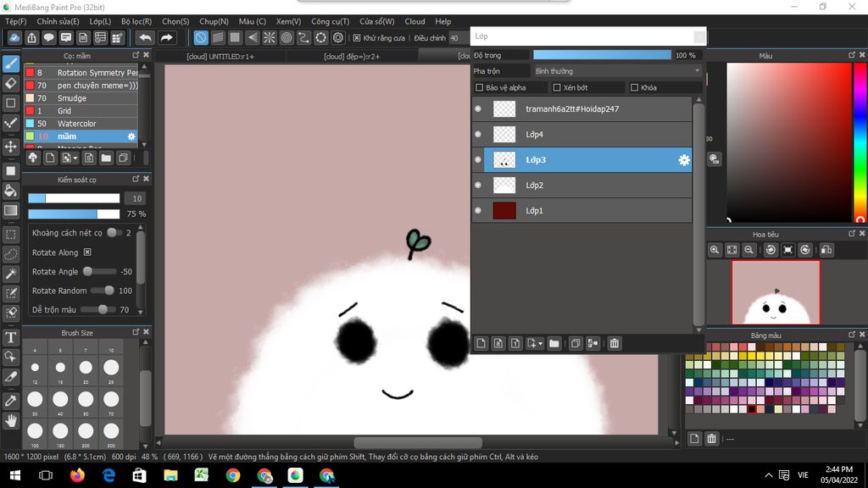Open Lớp3 layer settings gear
The image size is (868, 488).
pos(684,160)
